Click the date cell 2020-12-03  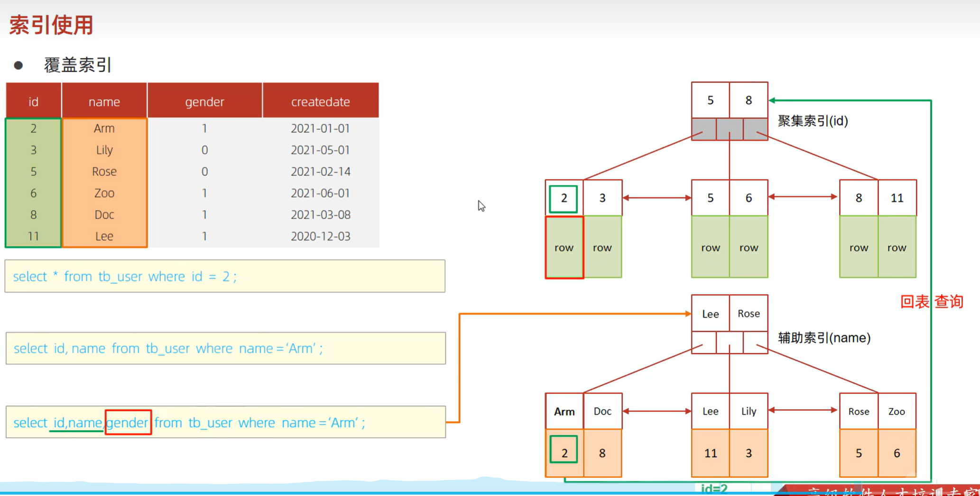[321, 236]
